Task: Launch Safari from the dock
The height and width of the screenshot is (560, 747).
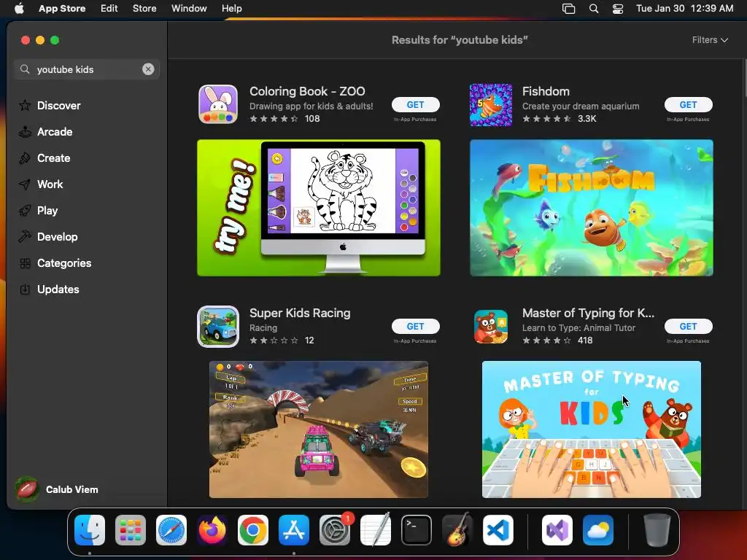Action: tap(171, 530)
